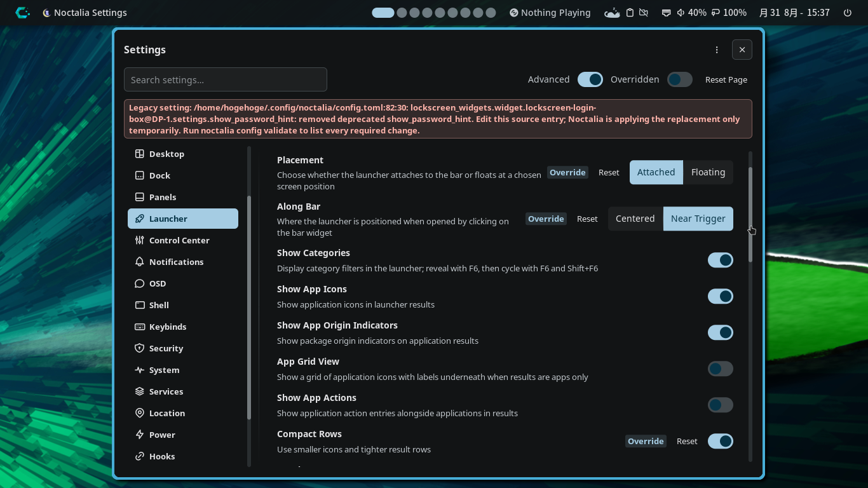Click the sidebar category list scrollbar
This screenshot has height=488, width=868.
click(249, 308)
